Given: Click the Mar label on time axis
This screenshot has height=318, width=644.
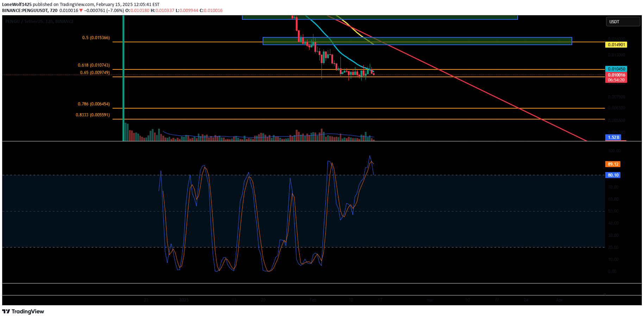Looking at the screenshot, I should pyautogui.click(x=430, y=300).
